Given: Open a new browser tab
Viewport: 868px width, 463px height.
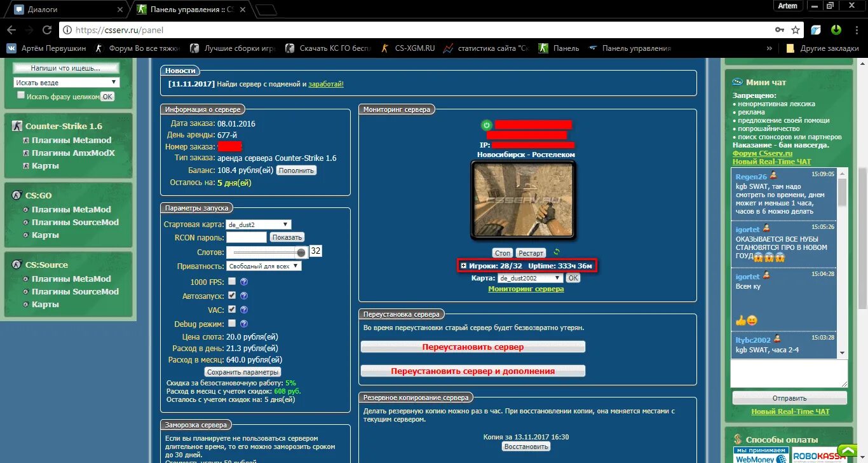Looking at the screenshot, I should click(x=266, y=10).
